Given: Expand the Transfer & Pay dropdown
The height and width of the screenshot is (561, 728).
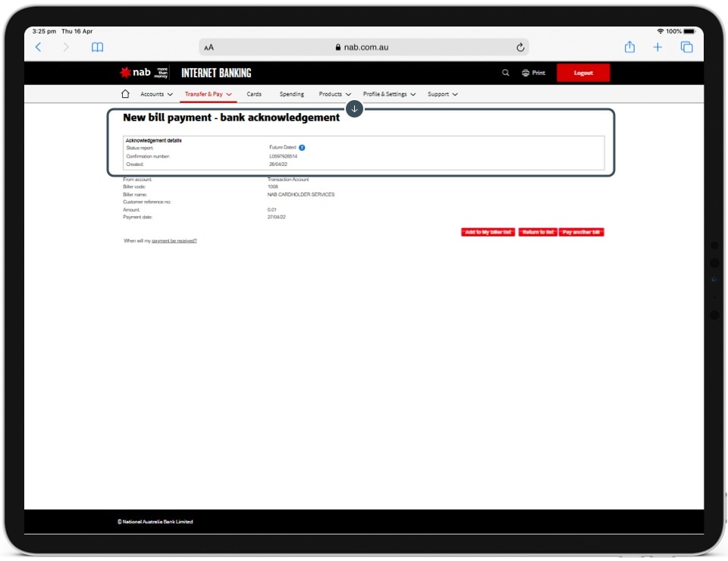Looking at the screenshot, I should coord(209,94).
